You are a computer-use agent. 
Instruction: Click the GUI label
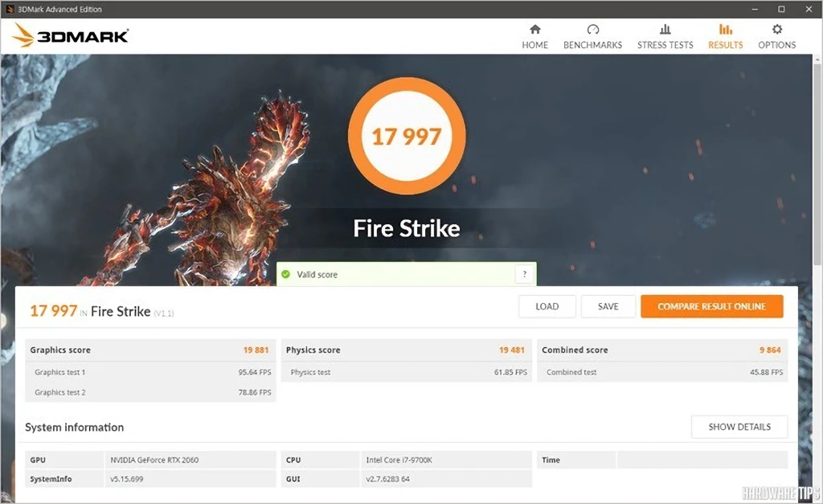[293, 479]
